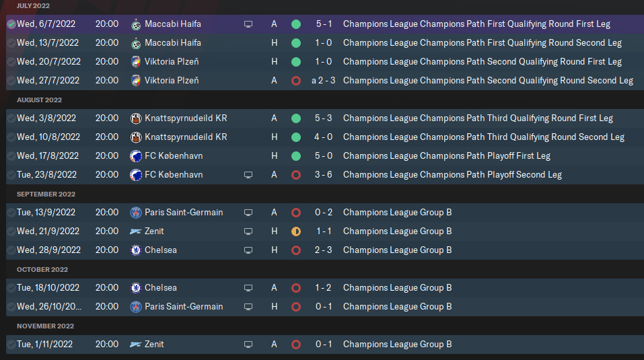Open Champions League Group B link on 13/9/2022 row

coord(397,213)
